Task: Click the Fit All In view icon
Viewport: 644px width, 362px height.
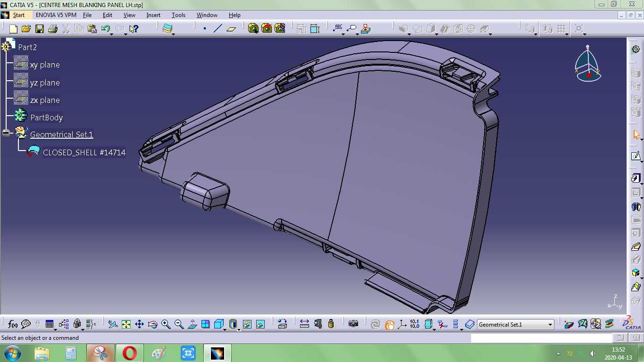Action: coord(126,324)
